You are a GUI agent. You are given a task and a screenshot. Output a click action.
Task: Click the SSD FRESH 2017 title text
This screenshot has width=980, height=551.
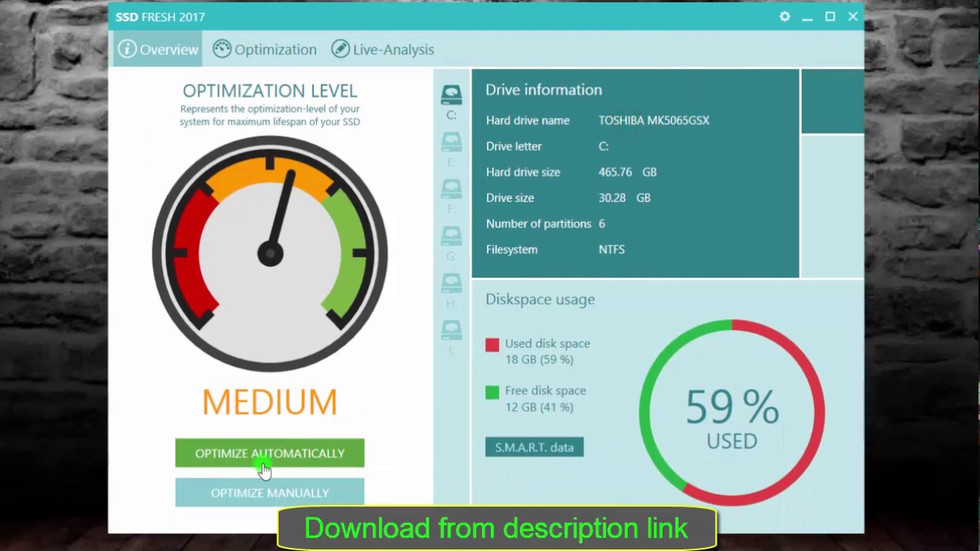tap(160, 17)
